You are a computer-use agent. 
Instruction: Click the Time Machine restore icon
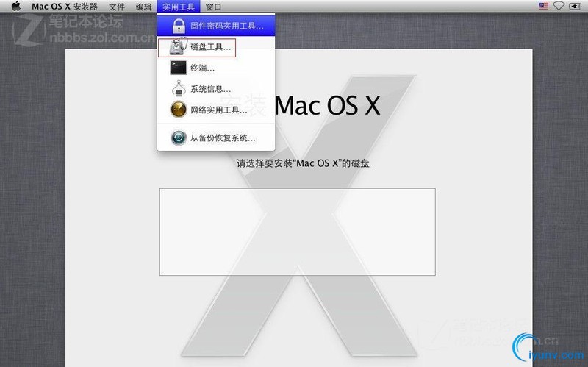click(x=179, y=138)
